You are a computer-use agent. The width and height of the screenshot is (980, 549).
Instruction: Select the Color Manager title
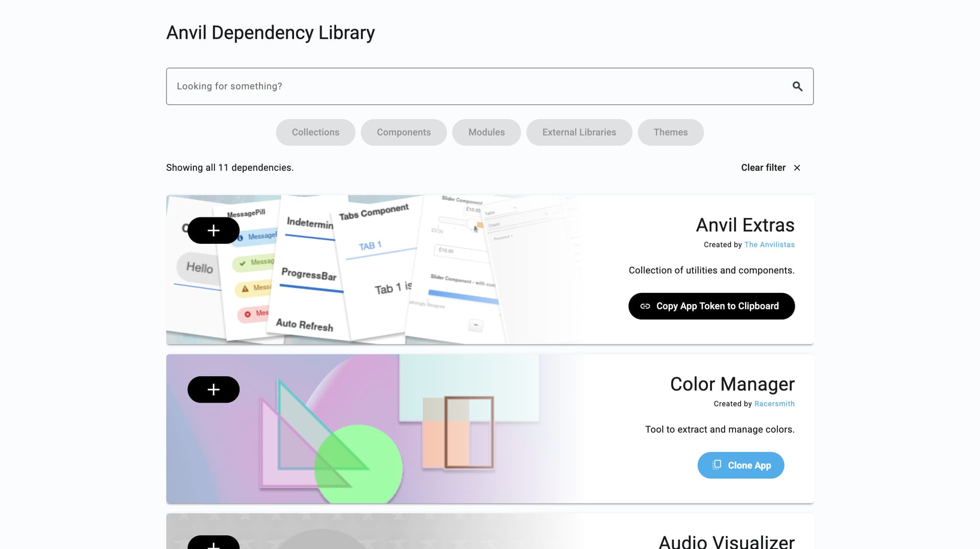point(732,384)
